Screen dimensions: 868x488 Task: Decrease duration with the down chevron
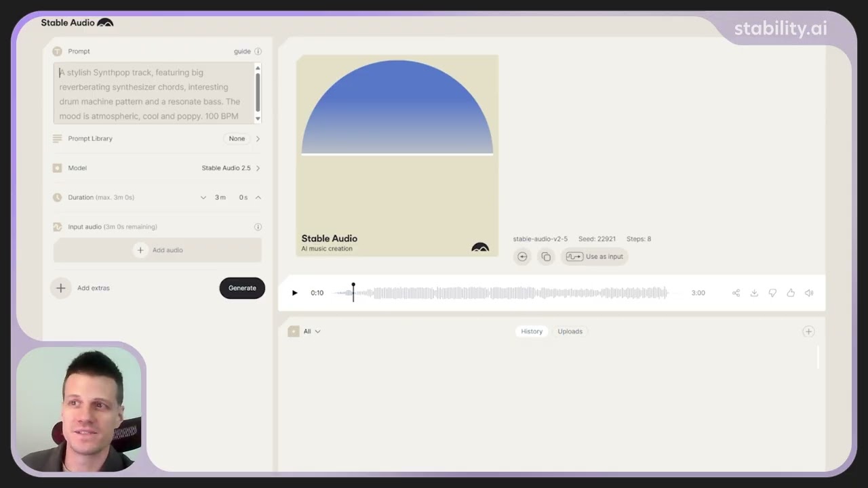(203, 198)
